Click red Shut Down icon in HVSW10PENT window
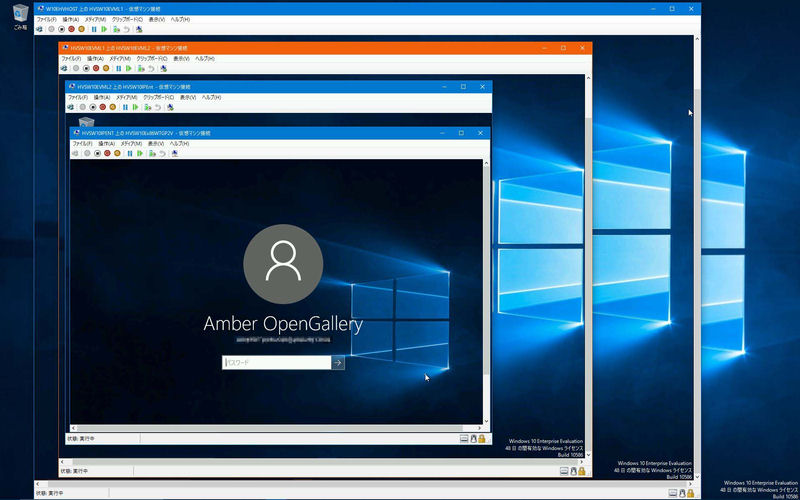The image size is (800, 500). point(107,153)
